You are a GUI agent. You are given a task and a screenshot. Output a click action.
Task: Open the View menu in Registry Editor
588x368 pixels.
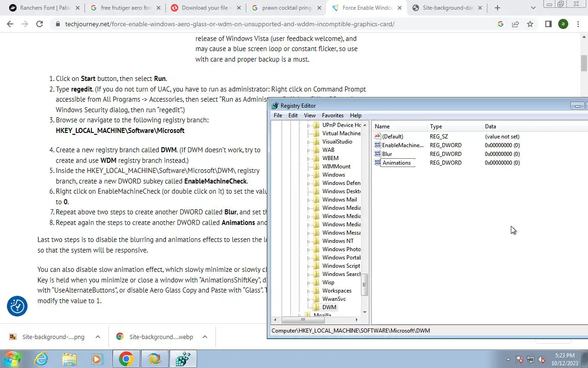pyautogui.click(x=310, y=115)
